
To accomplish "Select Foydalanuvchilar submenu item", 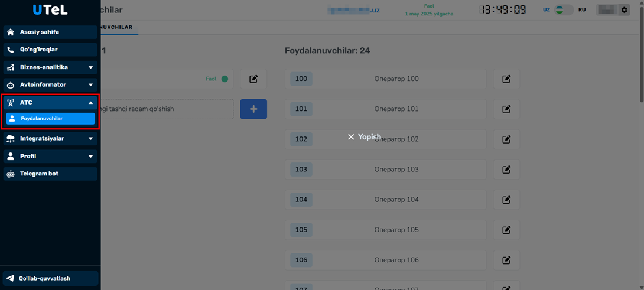I will pos(50,119).
